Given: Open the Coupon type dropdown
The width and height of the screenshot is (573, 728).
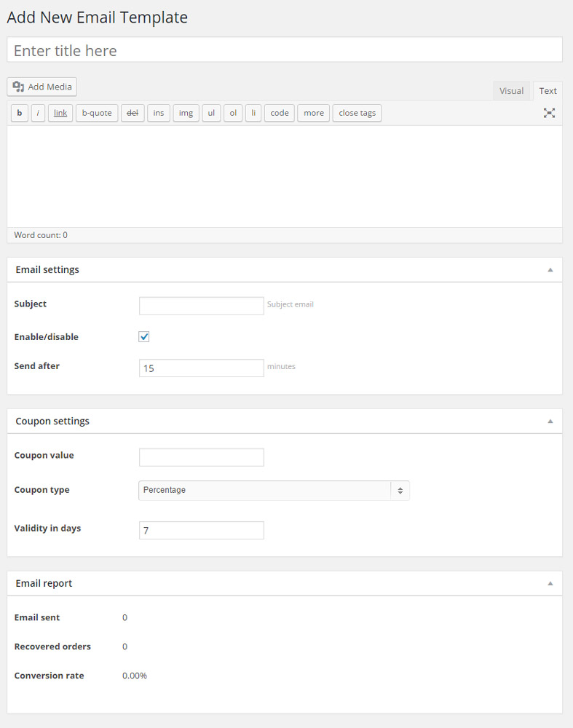Looking at the screenshot, I should pyautogui.click(x=274, y=491).
